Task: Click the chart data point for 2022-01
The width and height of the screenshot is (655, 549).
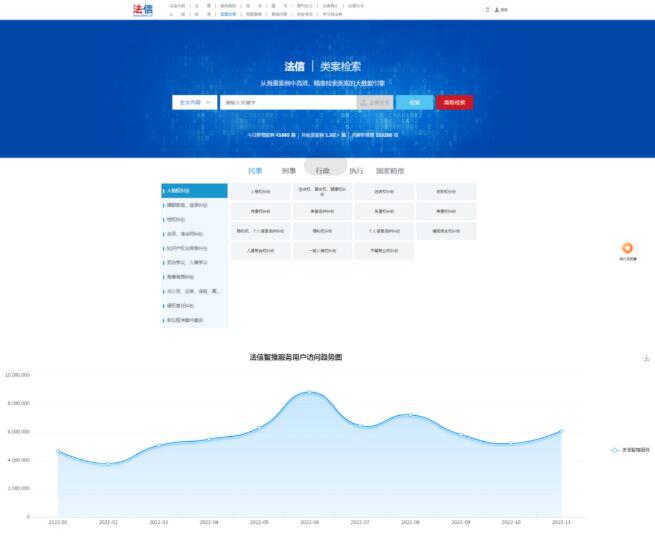Action: pyautogui.click(x=58, y=451)
